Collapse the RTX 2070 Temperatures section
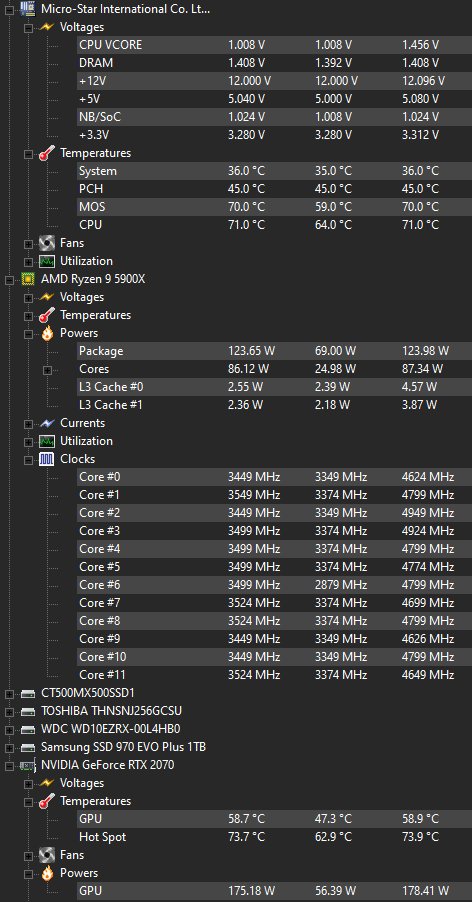The width and height of the screenshot is (472, 902). click(x=28, y=801)
